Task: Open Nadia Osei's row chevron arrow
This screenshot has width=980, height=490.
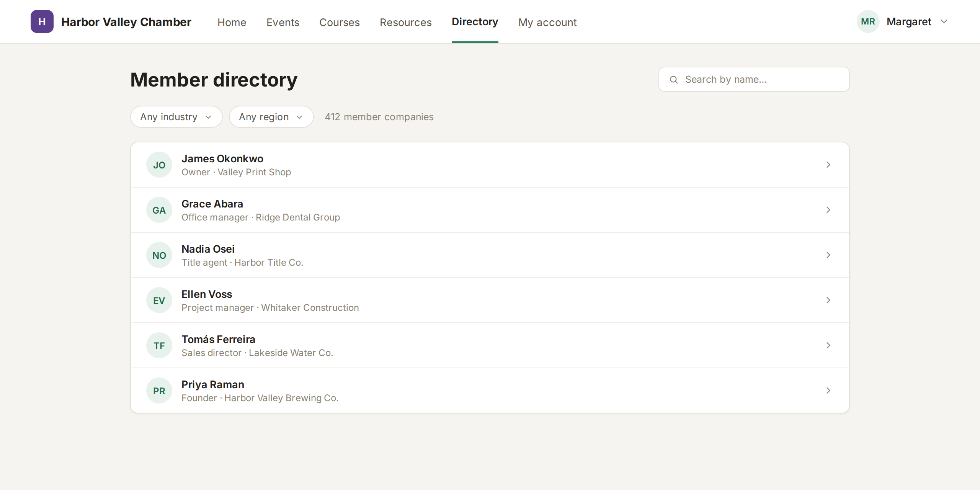Action: coord(828,255)
